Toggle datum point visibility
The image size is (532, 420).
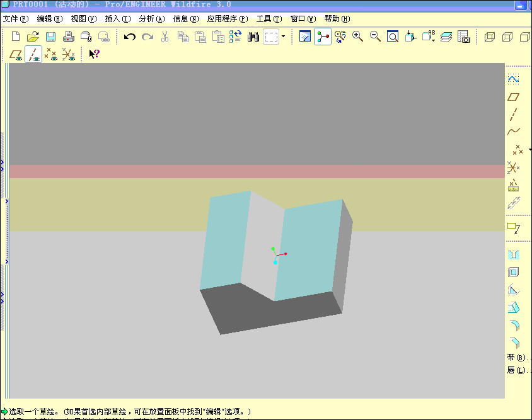(51, 54)
